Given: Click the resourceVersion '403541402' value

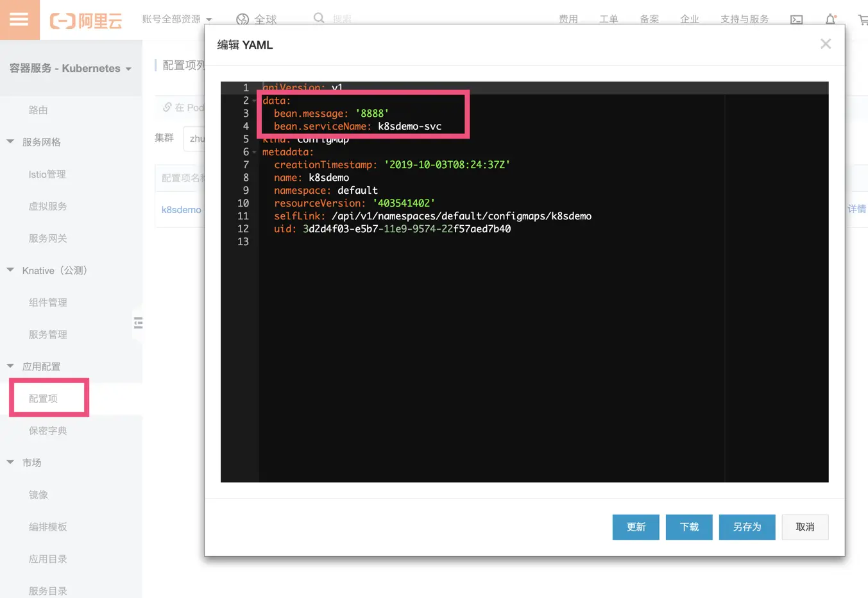Looking at the screenshot, I should (404, 203).
